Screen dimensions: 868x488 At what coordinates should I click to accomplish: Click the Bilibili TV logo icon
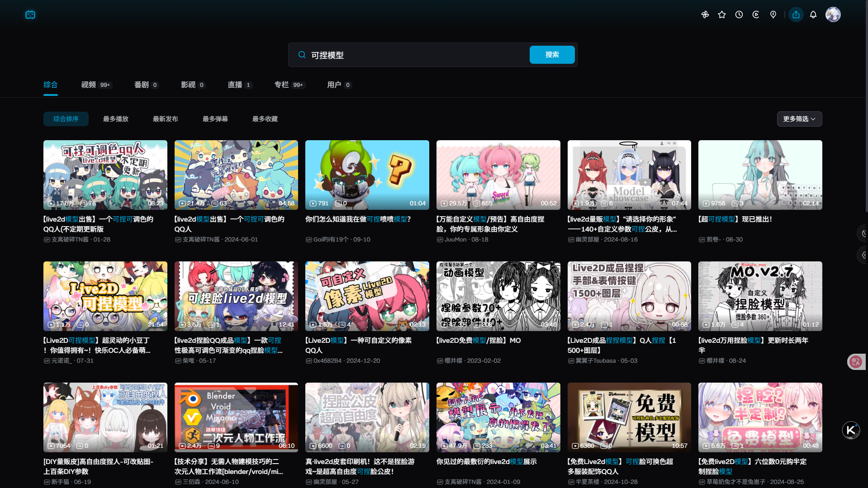30,14
